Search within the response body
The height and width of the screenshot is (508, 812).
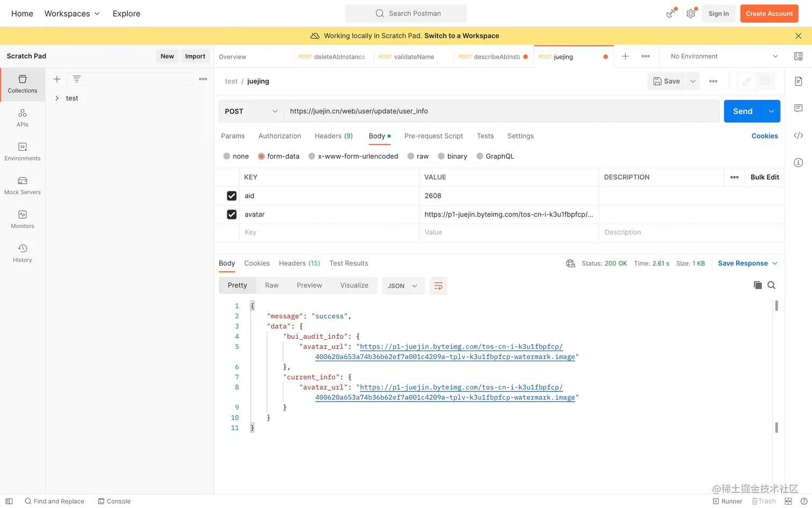click(772, 285)
